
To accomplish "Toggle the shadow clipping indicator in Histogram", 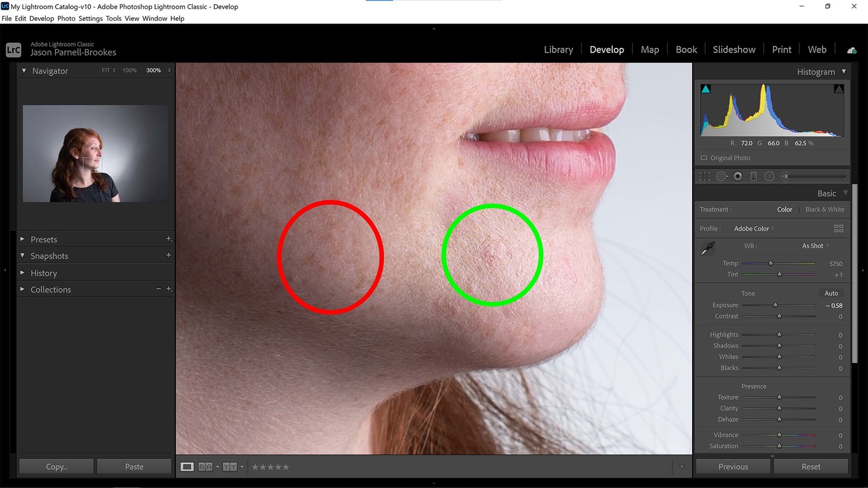I will [x=705, y=89].
